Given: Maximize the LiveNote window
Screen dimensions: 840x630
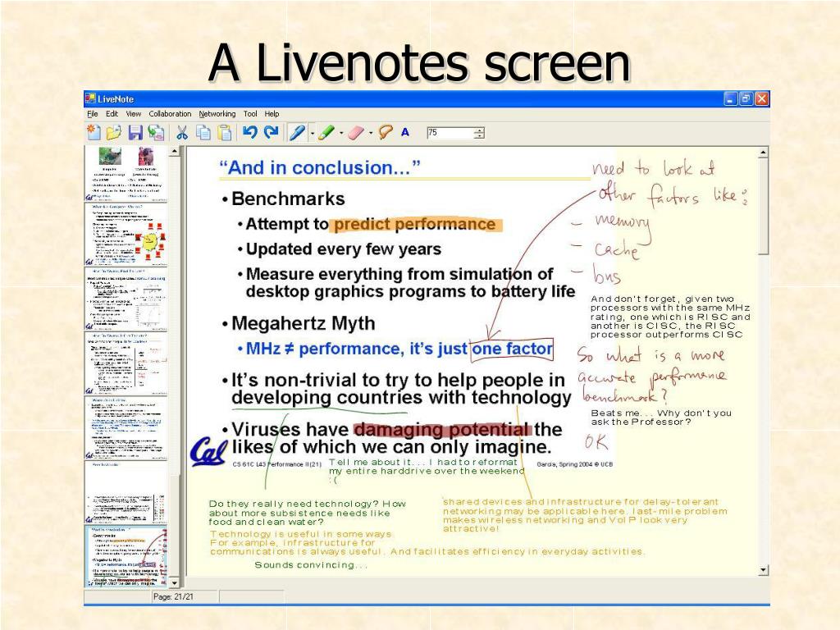Looking at the screenshot, I should coord(746,98).
